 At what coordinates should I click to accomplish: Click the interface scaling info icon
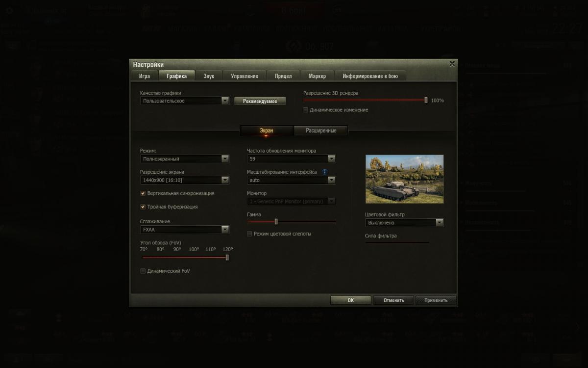pyautogui.click(x=324, y=172)
